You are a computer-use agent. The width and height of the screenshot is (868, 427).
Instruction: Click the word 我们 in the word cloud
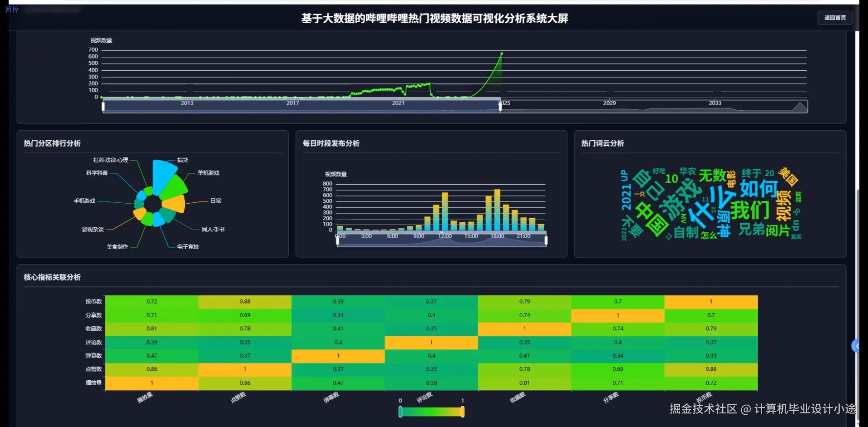pos(750,210)
